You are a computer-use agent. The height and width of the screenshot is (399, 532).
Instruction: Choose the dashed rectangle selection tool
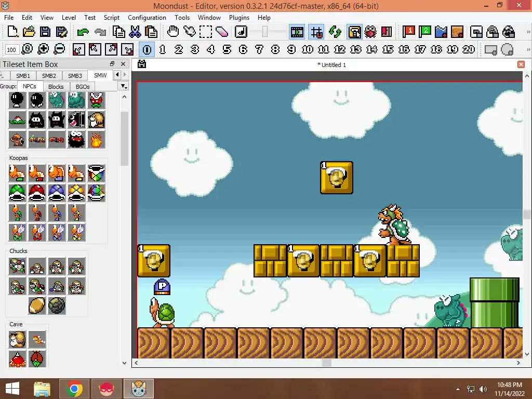pos(206,32)
